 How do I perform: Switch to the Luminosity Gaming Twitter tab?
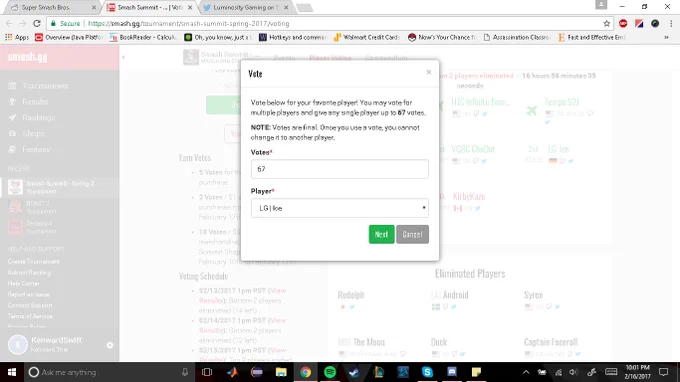245,7
